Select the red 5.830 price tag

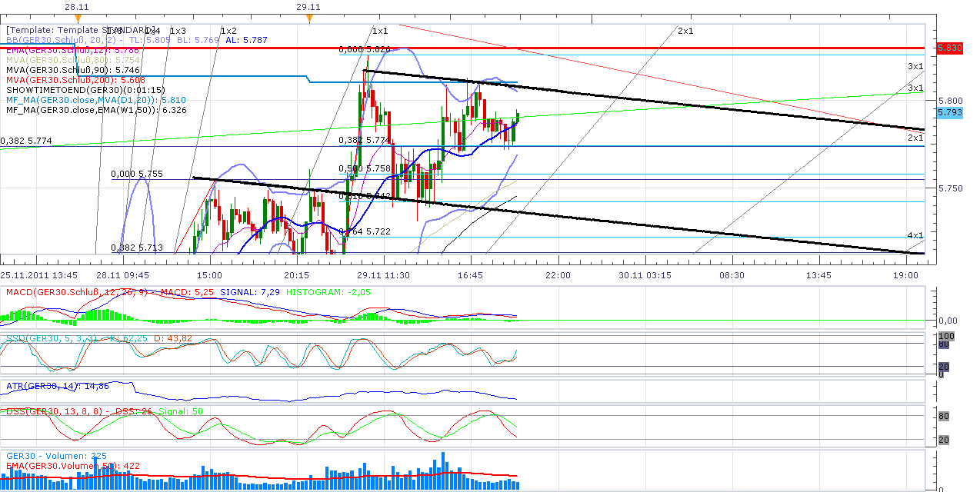[x=949, y=48]
